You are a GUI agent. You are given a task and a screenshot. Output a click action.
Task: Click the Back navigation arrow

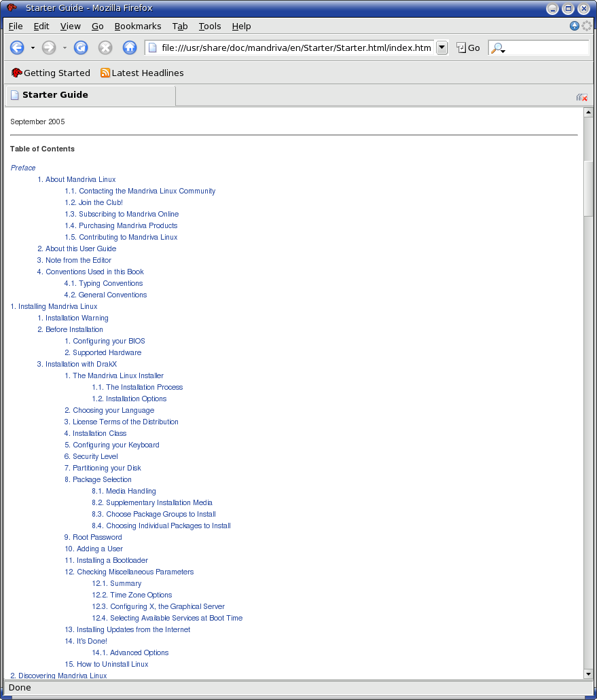click(17, 48)
